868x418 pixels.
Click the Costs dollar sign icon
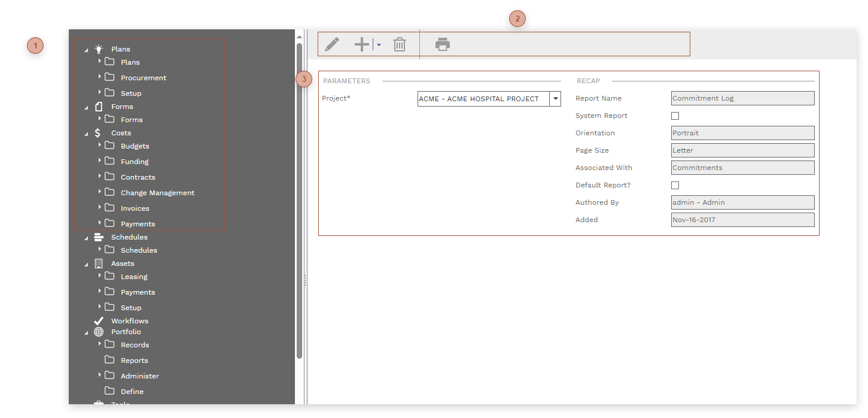[98, 132]
